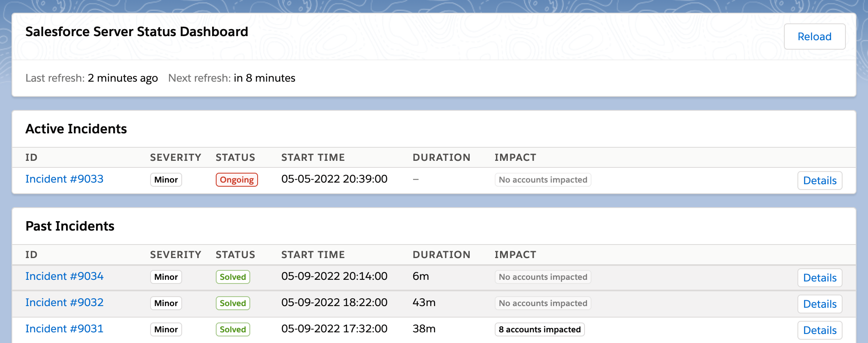Click the '8 accounts impacted' badge
This screenshot has width=868, height=343.
click(x=540, y=329)
